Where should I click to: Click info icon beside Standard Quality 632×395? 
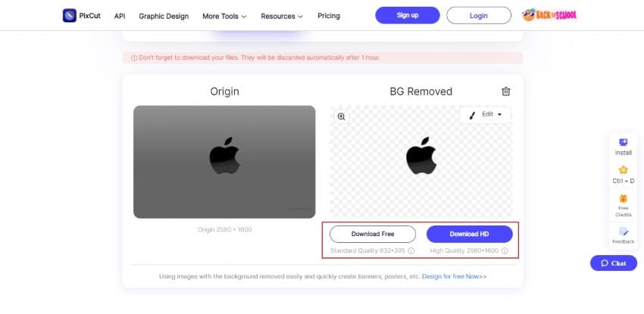click(x=411, y=250)
